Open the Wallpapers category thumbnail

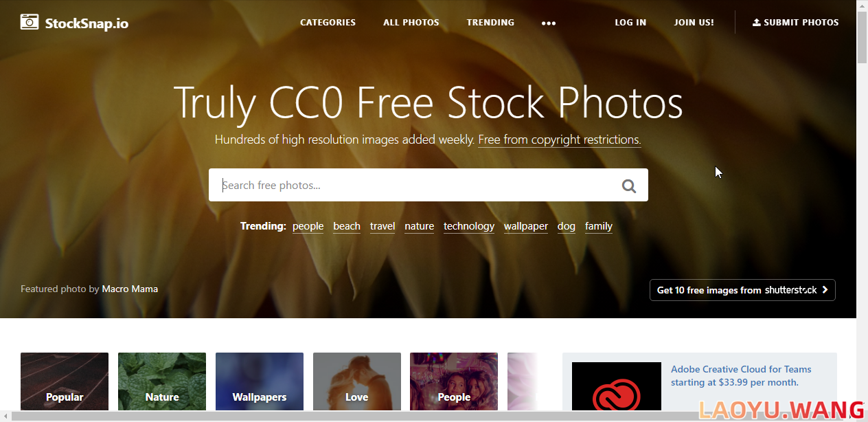tap(260, 381)
